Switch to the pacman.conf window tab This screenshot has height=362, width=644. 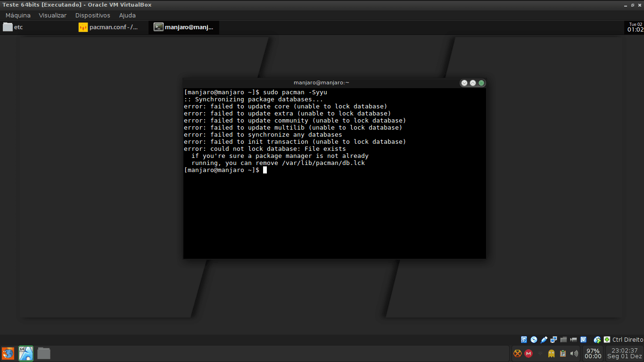(109, 27)
